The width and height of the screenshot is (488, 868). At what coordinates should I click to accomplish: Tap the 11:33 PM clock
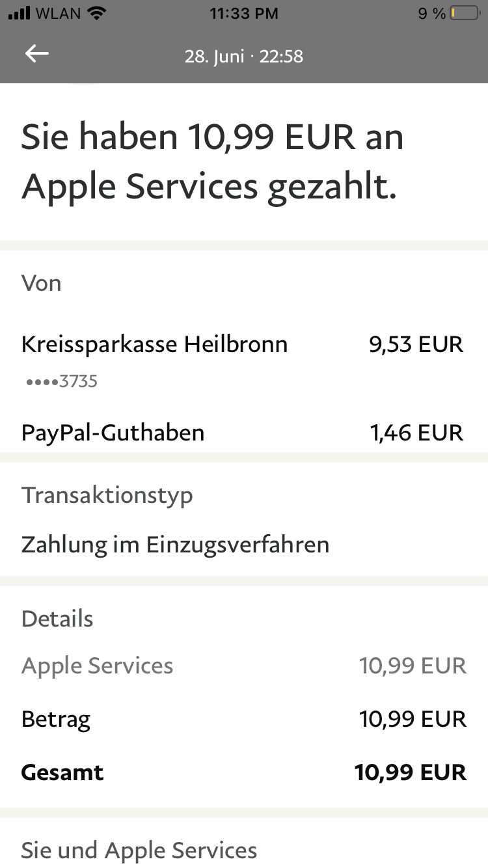[x=244, y=14]
